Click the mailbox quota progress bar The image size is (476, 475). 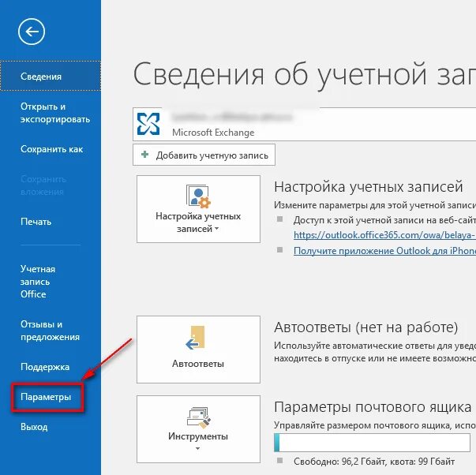pos(372,443)
